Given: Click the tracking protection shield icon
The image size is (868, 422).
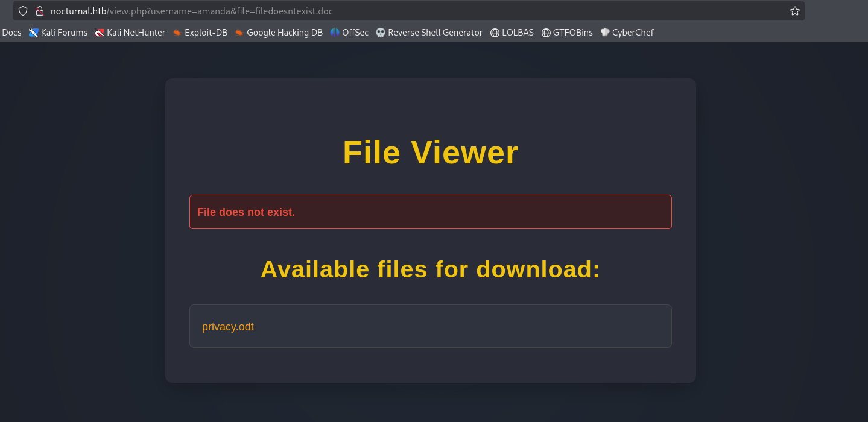Looking at the screenshot, I should point(23,11).
